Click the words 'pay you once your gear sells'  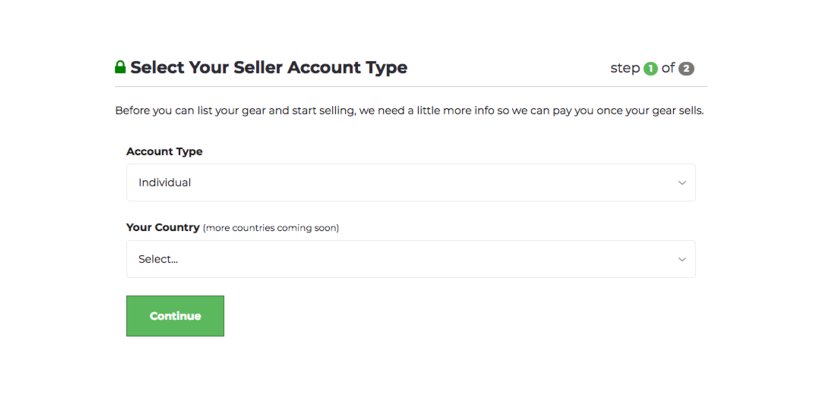pos(628,111)
